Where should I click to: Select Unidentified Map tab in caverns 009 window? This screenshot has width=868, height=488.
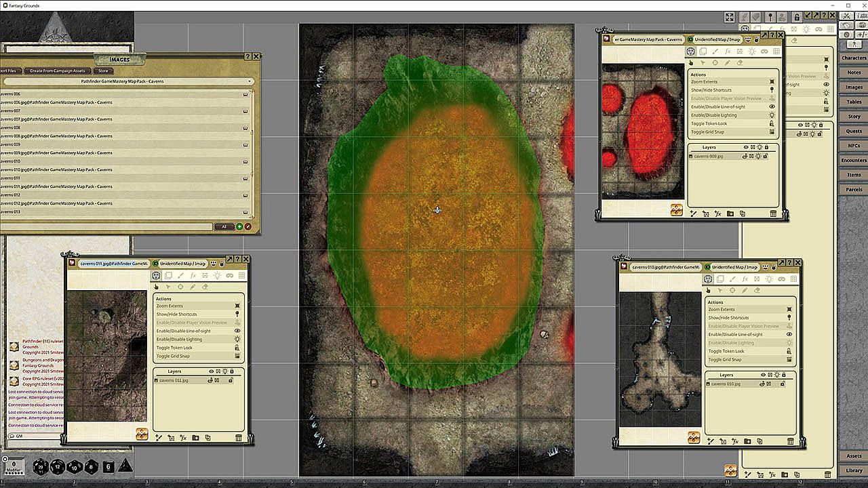[718, 39]
